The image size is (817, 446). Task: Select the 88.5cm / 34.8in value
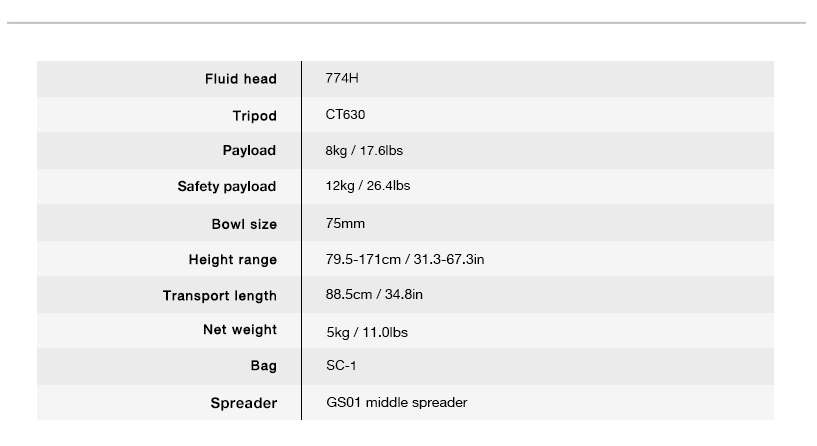pos(374,294)
